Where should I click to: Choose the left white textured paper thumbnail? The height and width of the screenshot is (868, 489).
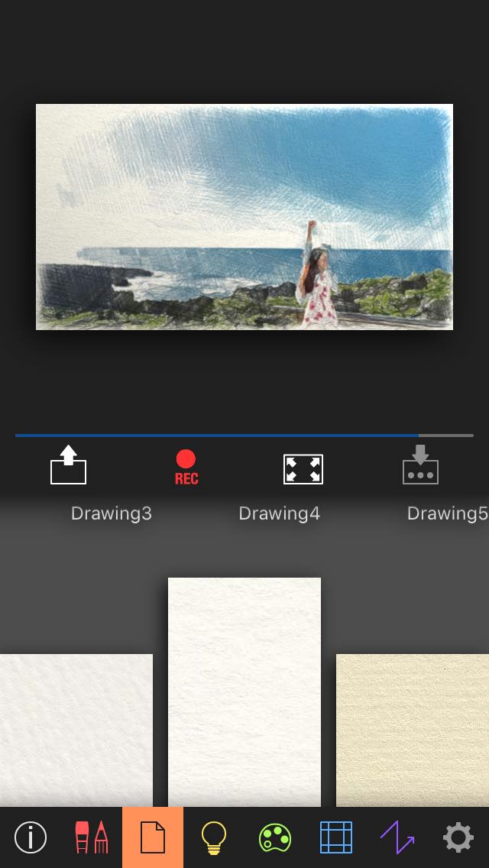[76, 730]
